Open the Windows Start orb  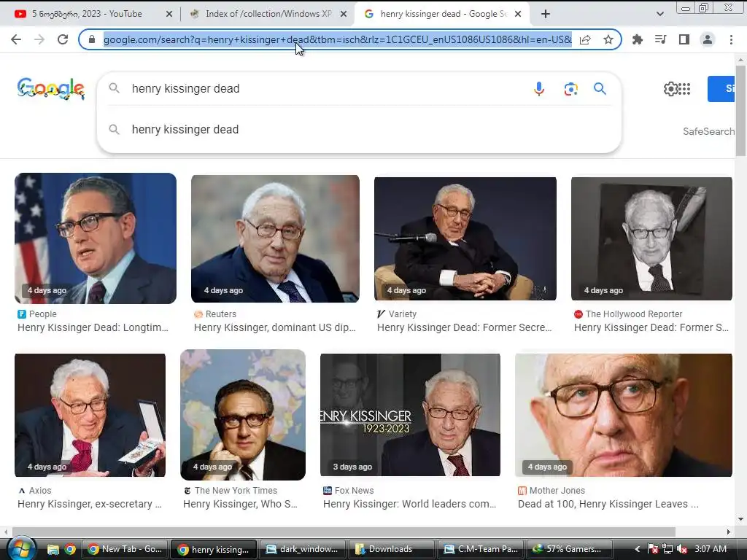[x=20, y=549]
